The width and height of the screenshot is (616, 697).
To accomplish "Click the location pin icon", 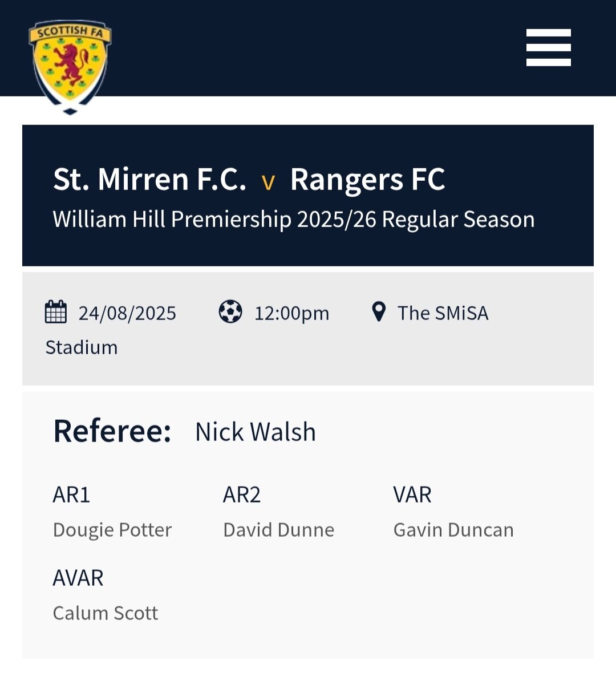I will [x=378, y=312].
